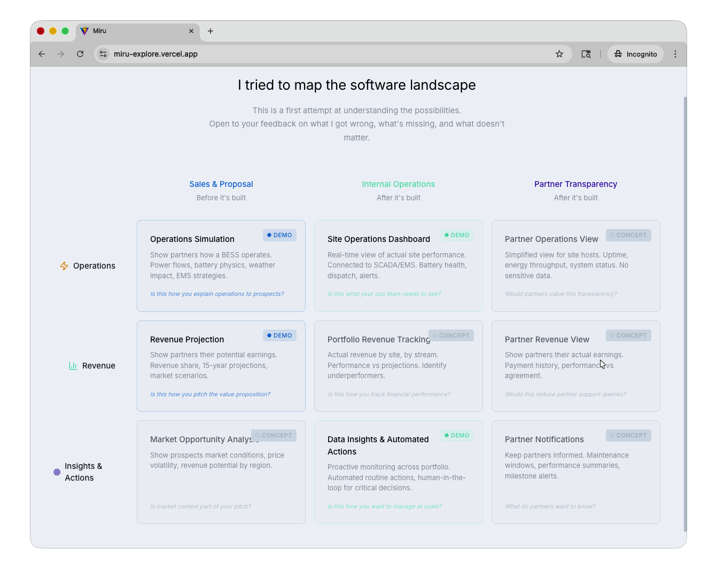The width and height of the screenshot is (717, 588).
Task: Click the Market Opportunity Analysis card title
Action: pyautogui.click(x=201, y=440)
